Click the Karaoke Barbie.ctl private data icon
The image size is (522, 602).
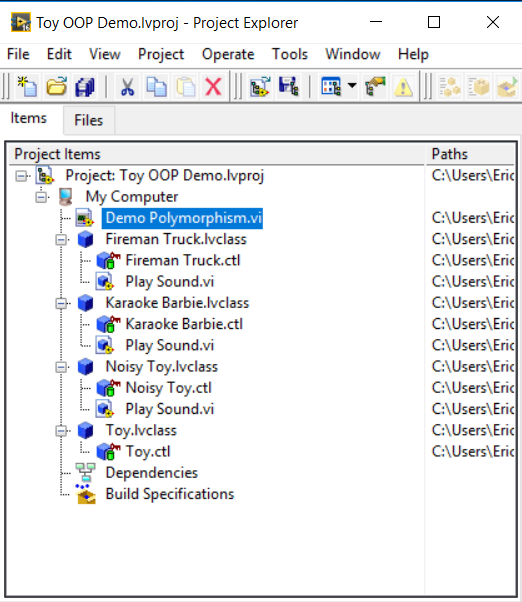(x=108, y=324)
